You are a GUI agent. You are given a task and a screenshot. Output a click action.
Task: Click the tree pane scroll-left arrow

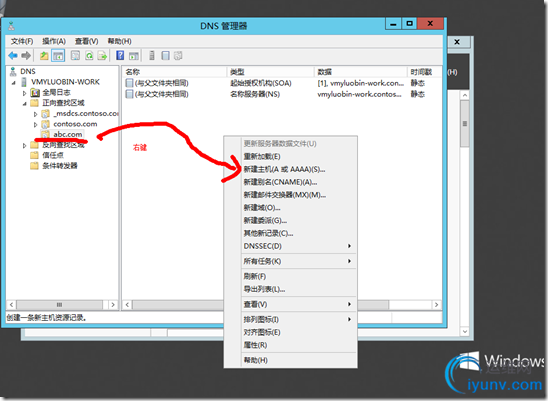click(x=11, y=305)
